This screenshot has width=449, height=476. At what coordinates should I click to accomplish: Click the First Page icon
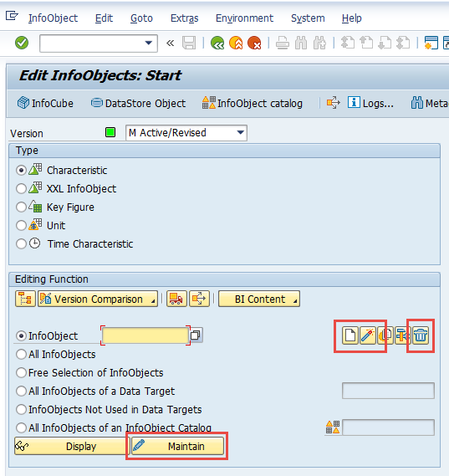[348, 43]
